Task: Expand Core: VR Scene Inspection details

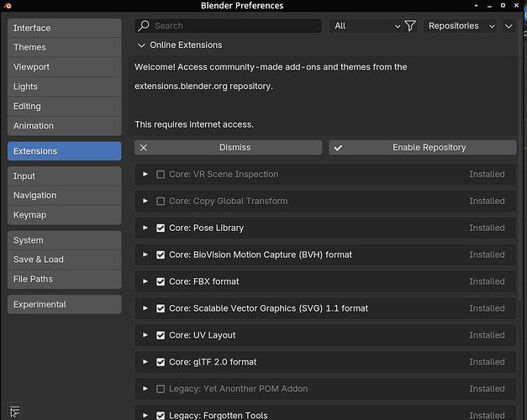Action: pyautogui.click(x=145, y=174)
